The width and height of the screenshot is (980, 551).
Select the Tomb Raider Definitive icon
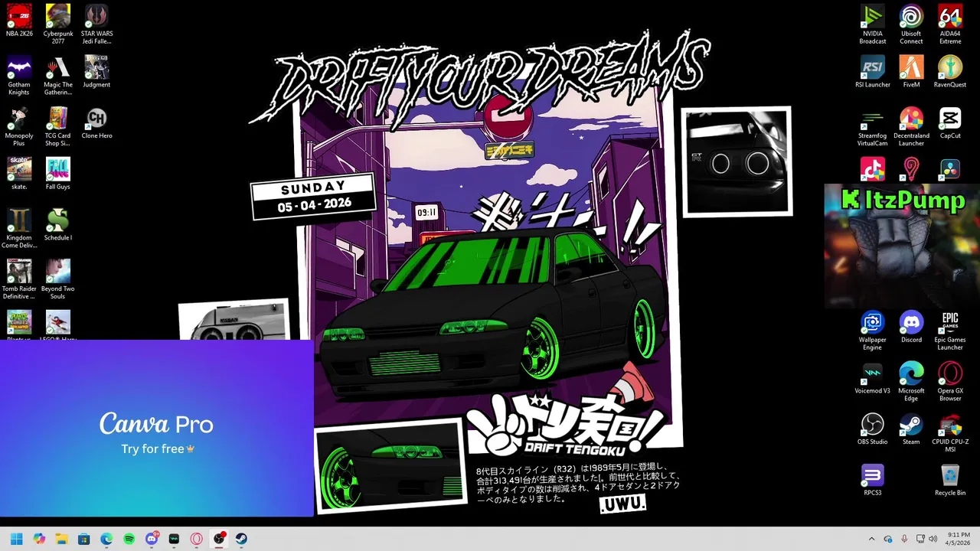pos(19,279)
